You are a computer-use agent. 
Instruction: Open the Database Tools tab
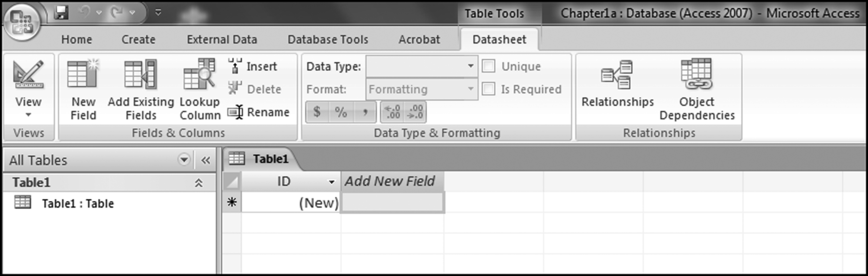point(328,39)
